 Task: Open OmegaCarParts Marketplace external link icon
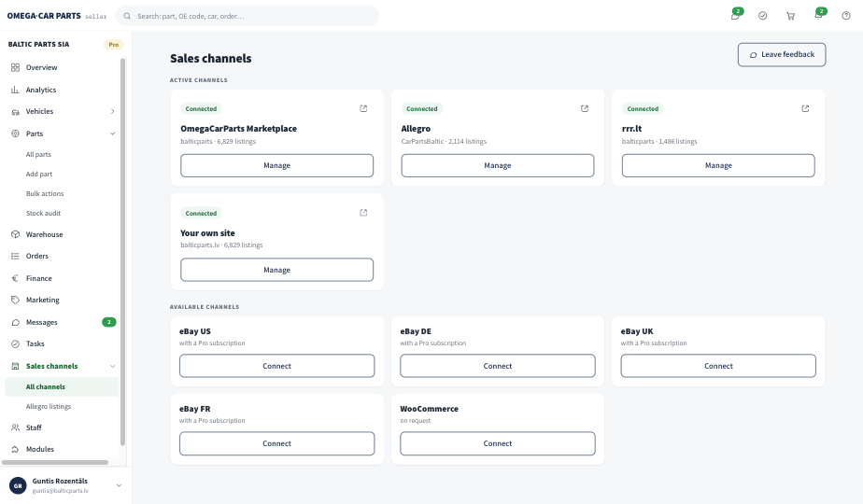point(363,108)
